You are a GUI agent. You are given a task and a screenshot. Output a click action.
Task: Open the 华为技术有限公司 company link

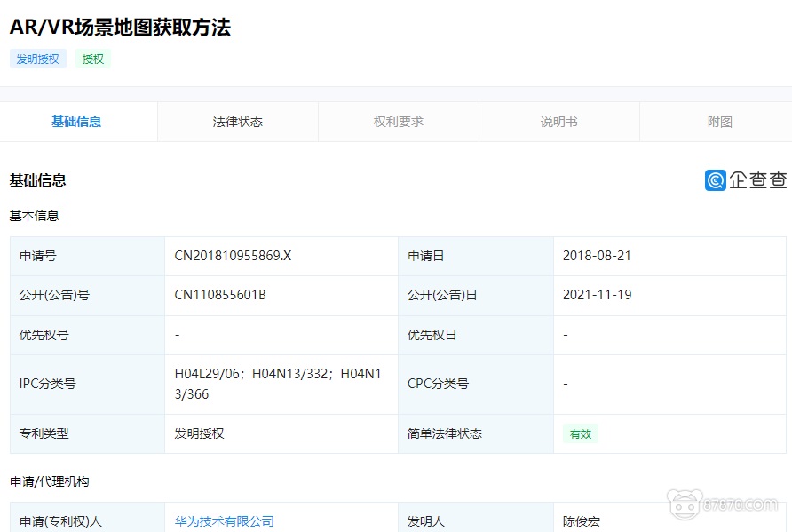click(x=222, y=523)
